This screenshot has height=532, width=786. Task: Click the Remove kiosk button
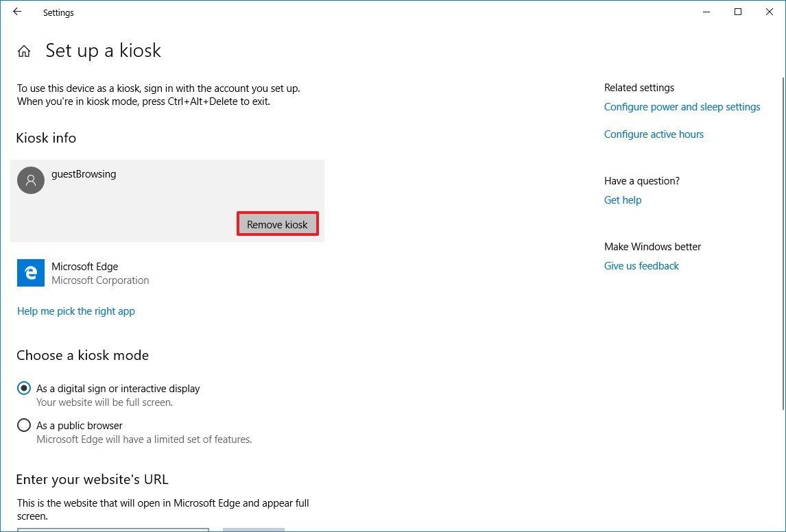(277, 223)
